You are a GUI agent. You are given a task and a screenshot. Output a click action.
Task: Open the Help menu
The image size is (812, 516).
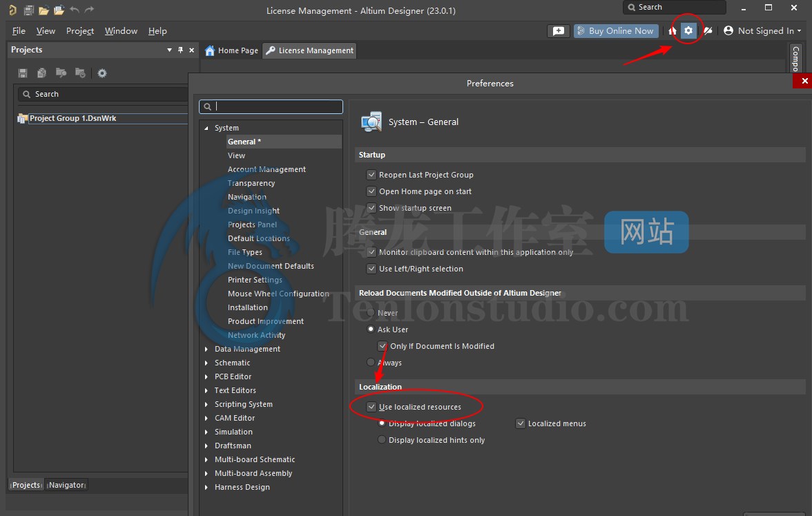[157, 31]
